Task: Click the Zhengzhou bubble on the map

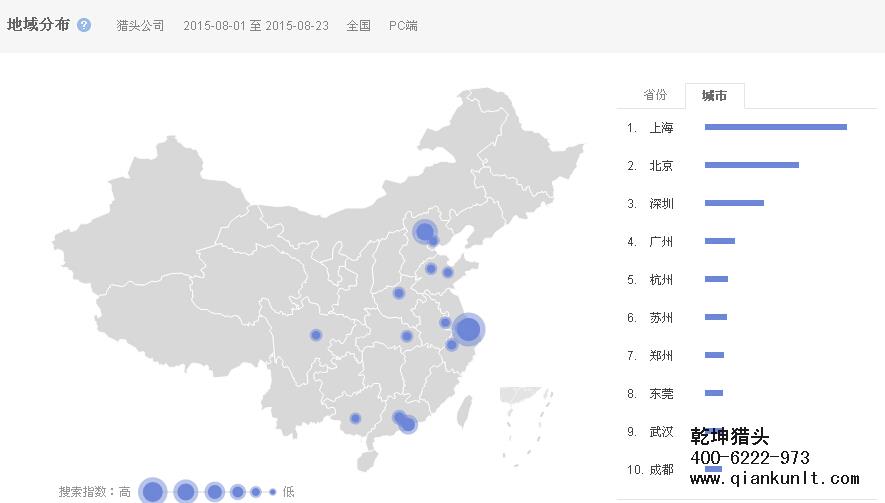Action: [399, 293]
